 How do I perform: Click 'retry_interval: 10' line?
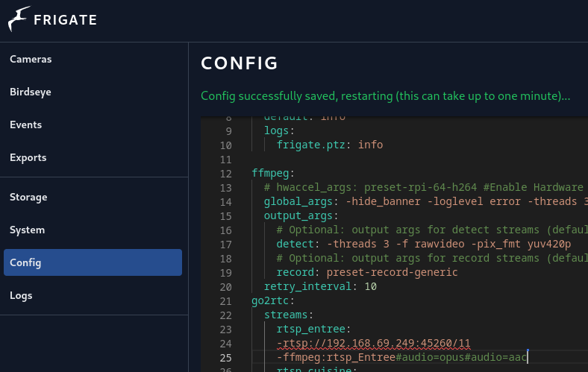click(320, 286)
